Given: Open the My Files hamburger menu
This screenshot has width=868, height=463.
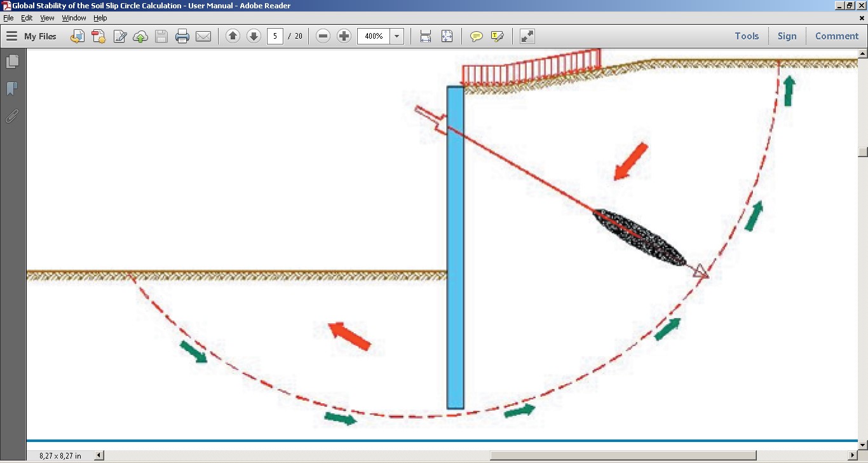Looking at the screenshot, I should 11,36.
